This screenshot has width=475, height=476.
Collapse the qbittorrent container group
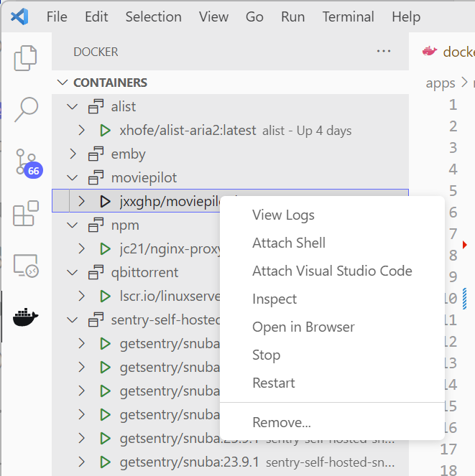pyautogui.click(x=72, y=273)
